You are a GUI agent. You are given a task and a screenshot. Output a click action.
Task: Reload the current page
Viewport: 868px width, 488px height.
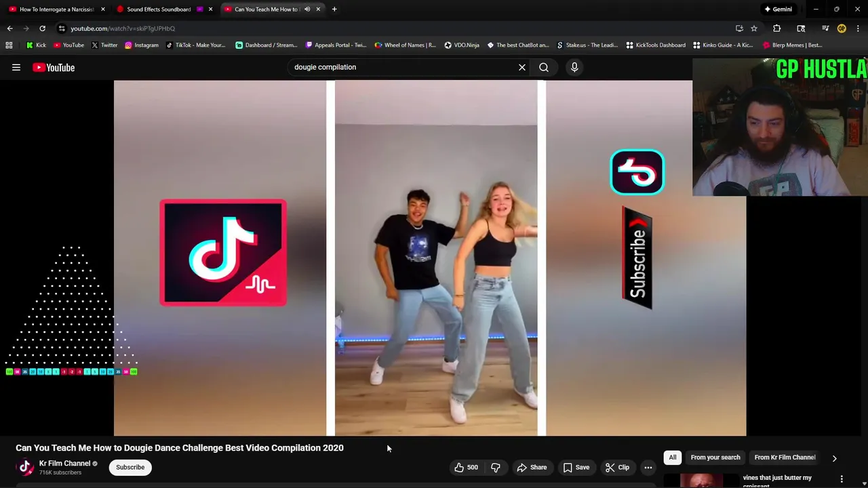42,28
